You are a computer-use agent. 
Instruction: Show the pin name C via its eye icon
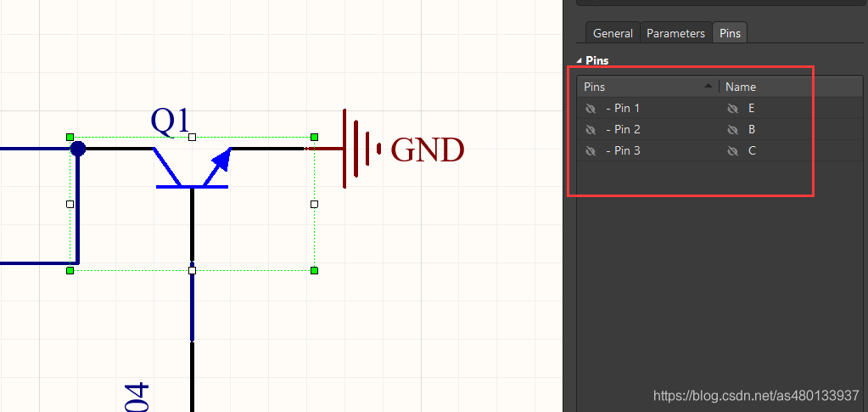tap(733, 151)
